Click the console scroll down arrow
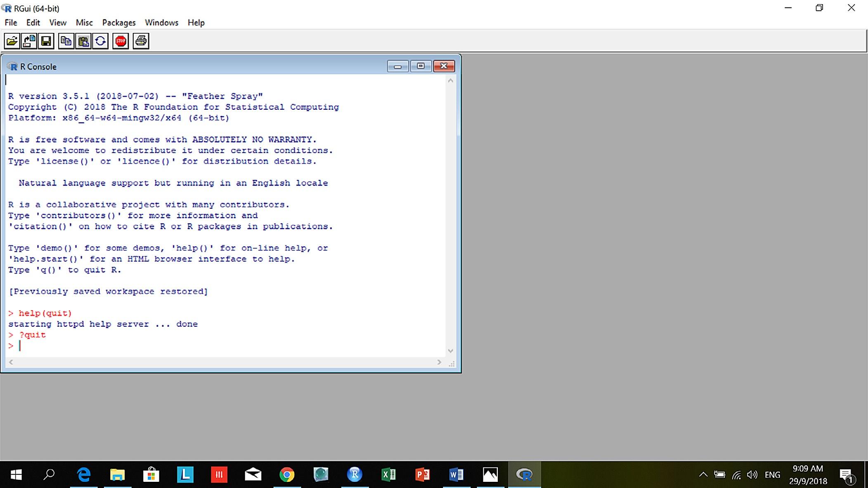 pyautogui.click(x=451, y=351)
